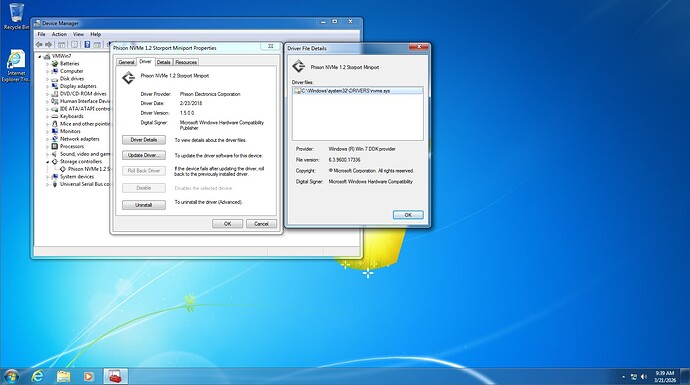The height and width of the screenshot is (385, 690).
Task: Click the red toolbox taskbar button
Action: point(115,376)
